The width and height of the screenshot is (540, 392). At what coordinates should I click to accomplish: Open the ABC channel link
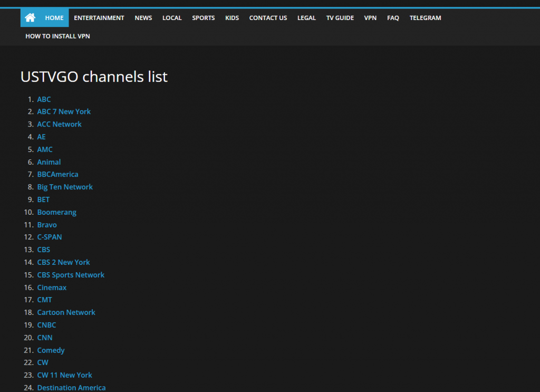[x=44, y=99]
